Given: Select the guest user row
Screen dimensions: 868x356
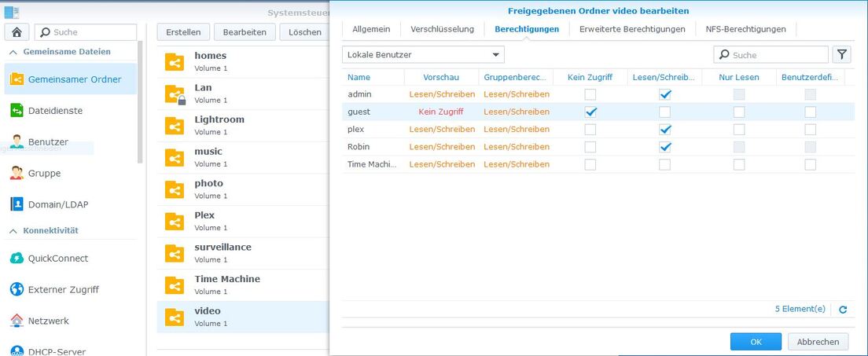Looking at the screenshot, I should tap(598, 112).
